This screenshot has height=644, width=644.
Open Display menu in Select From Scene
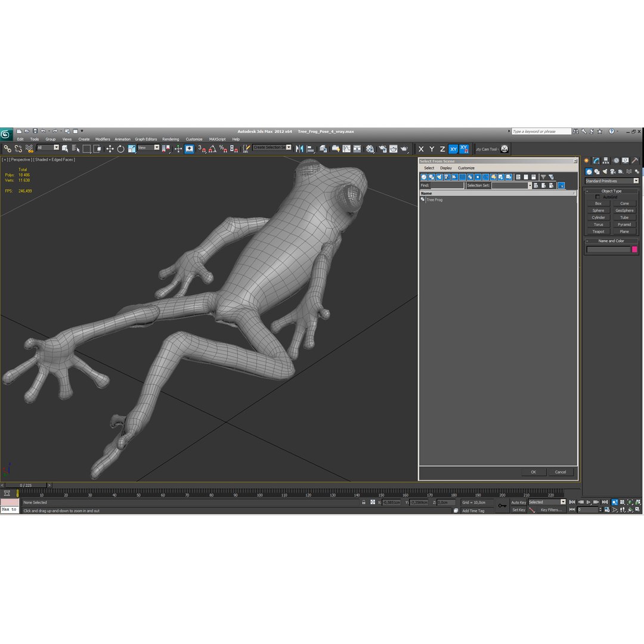[445, 168]
